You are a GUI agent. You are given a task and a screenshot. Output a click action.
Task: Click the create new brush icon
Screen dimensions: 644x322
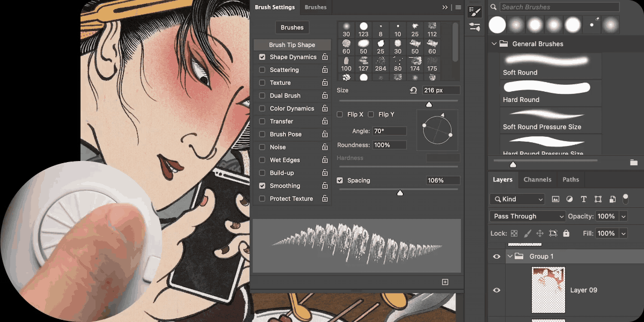tap(445, 282)
